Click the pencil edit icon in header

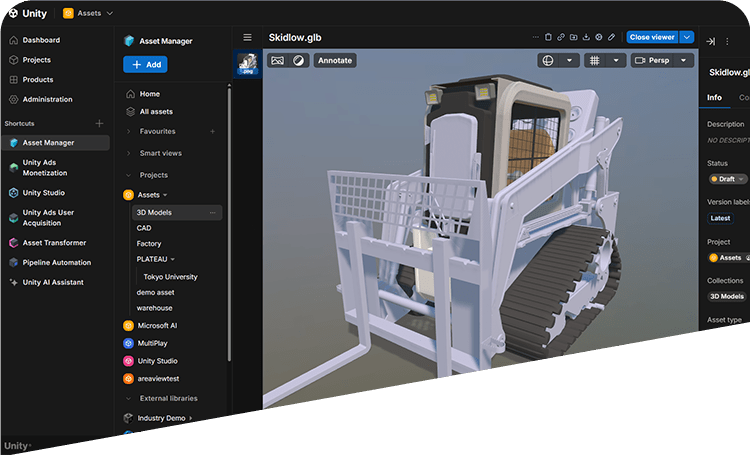(611, 37)
